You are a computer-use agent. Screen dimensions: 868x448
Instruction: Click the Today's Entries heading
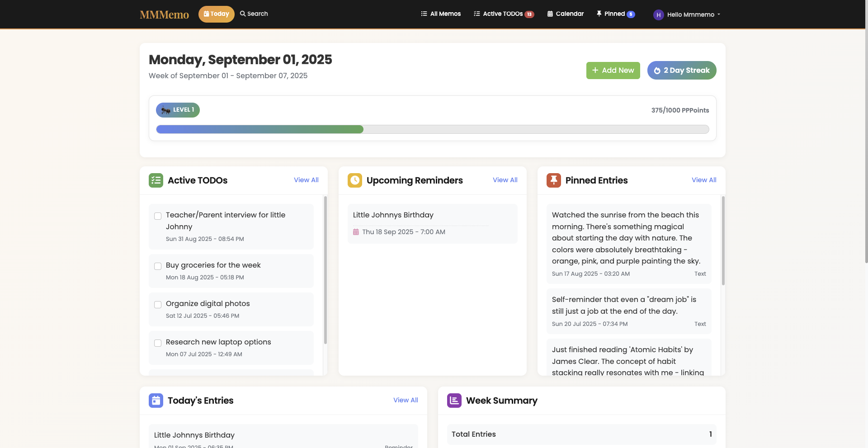(x=201, y=401)
